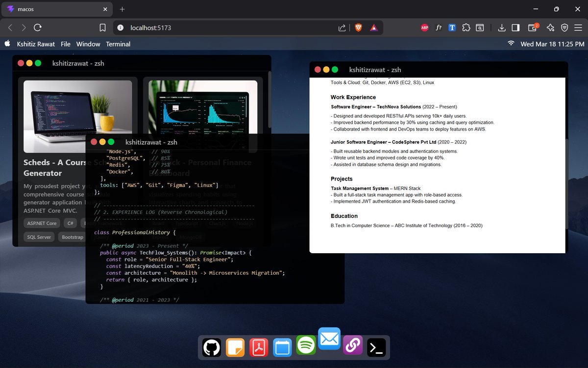This screenshot has height=368, width=588.
Task: Click the 'B.Tech in Computer Science' line
Action: pyautogui.click(x=406, y=226)
